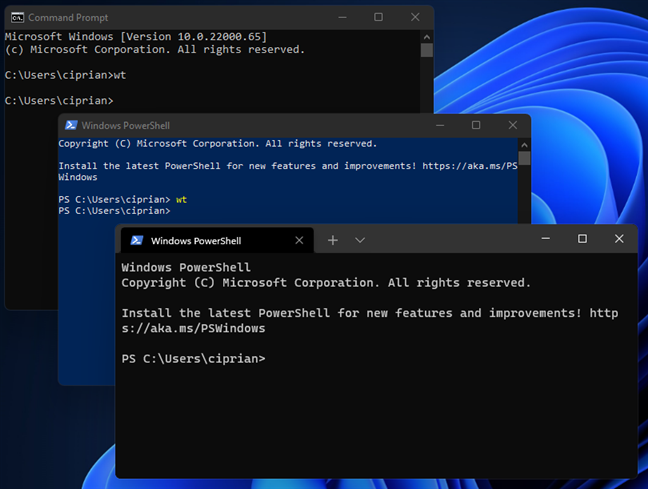Maximize the blue Windows PowerShell window
This screenshot has width=648, height=489.
click(476, 125)
